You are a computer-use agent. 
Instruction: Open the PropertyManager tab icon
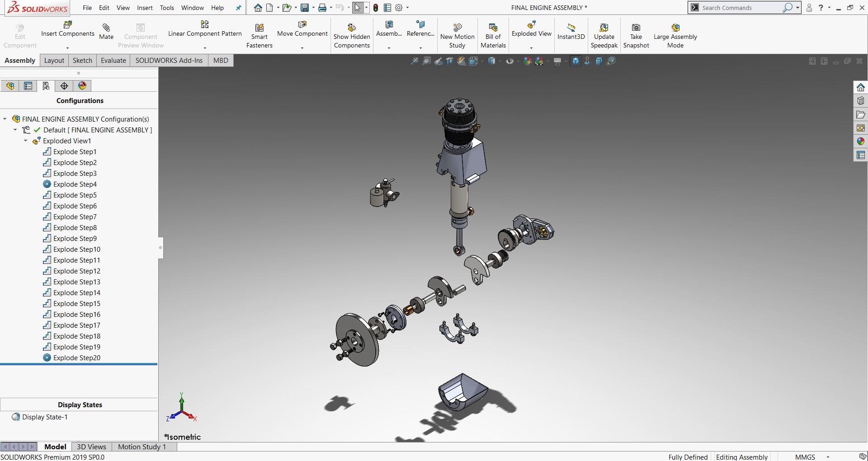[x=28, y=86]
